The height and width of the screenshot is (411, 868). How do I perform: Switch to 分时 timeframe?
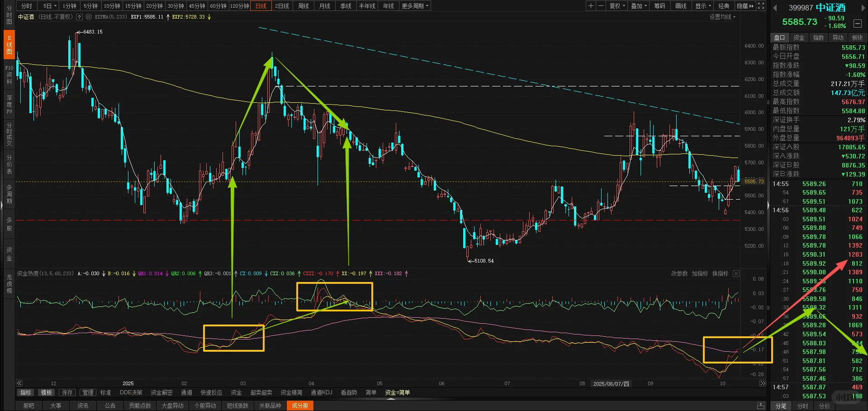click(27, 6)
